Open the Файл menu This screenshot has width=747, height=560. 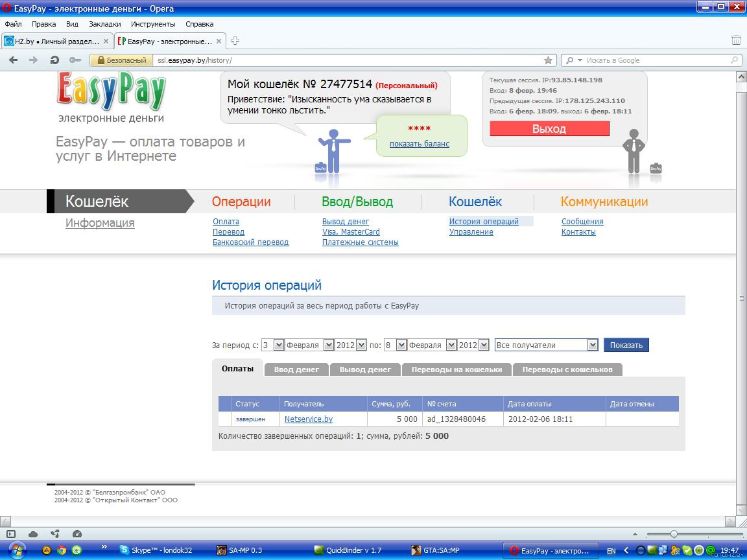click(14, 24)
